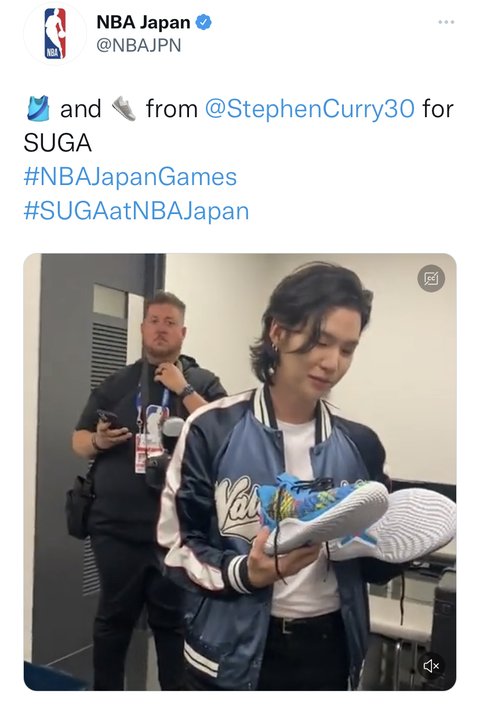The height and width of the screenshot is (706, 480).
Task: Open the #SUGAatNBAJapan hashtag
Action: (136, 211)
